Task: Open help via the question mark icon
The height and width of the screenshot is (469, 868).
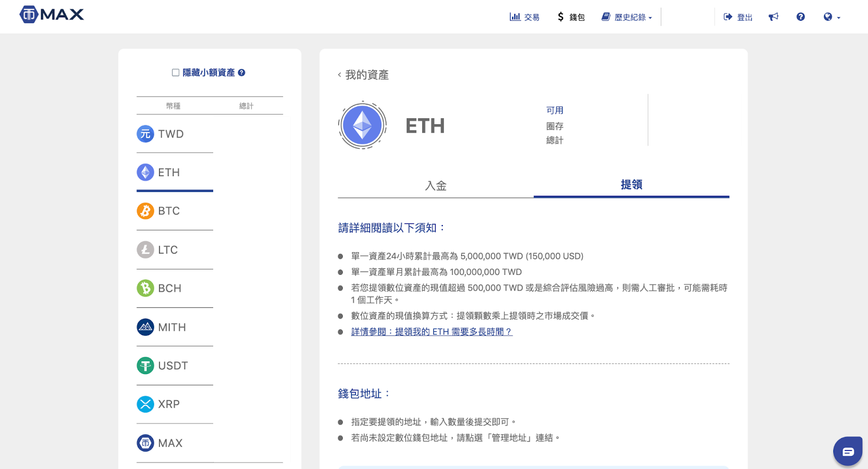Action: click(801, 17)
